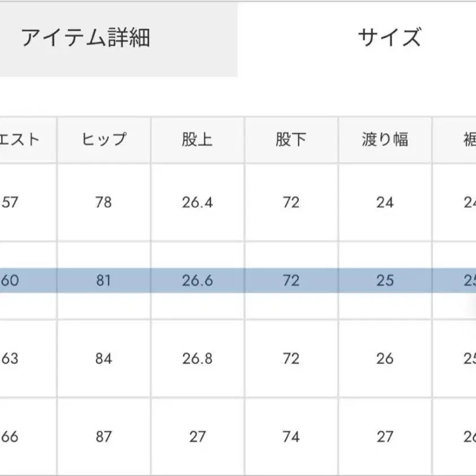
Task: Select the 渡り幅 value 27 cell
Action: (385, 436)
